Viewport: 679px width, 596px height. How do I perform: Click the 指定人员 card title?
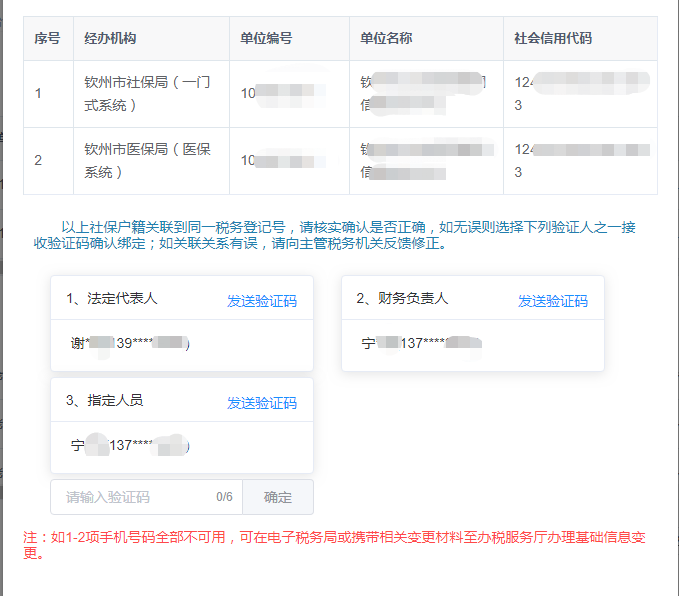tap(104, 401)
